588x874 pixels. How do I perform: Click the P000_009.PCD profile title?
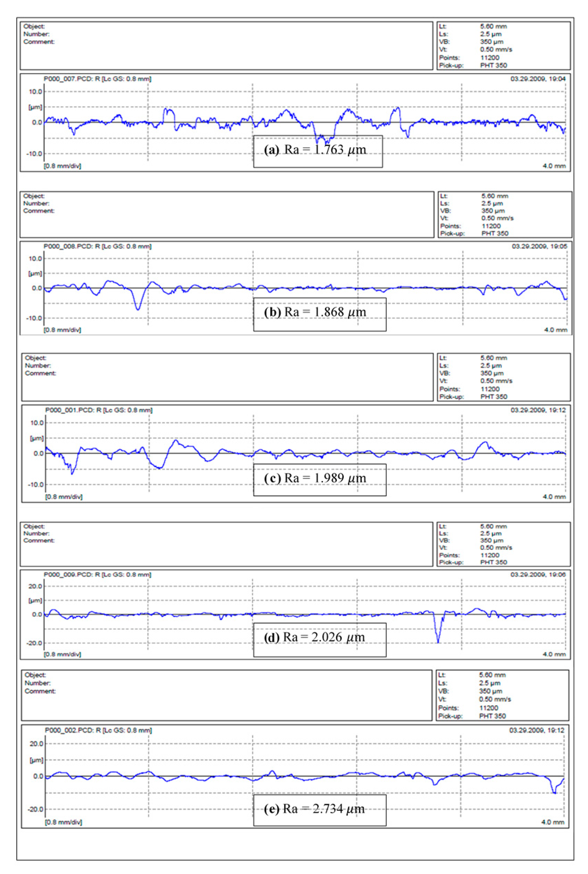pyautogui.click(x=98, y=574)
